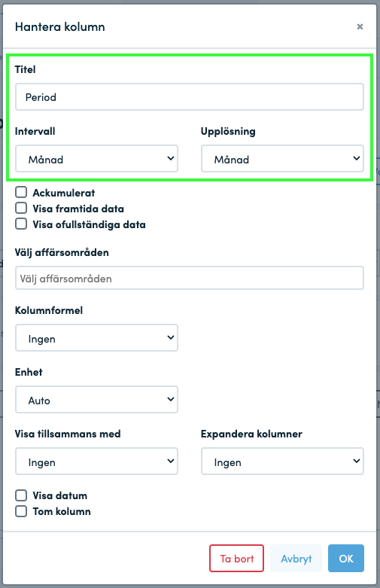Open the Upplösning dropdown
Image resolution: width=380 pixels, height=588 pixels.
point(282,159)
